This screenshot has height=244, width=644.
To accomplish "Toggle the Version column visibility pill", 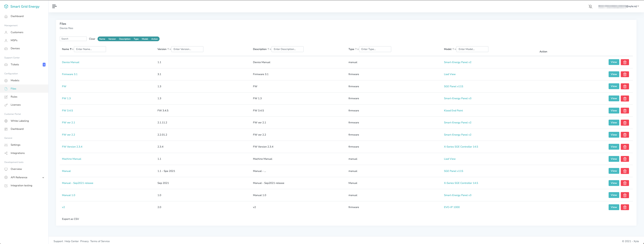I will 112,39.
